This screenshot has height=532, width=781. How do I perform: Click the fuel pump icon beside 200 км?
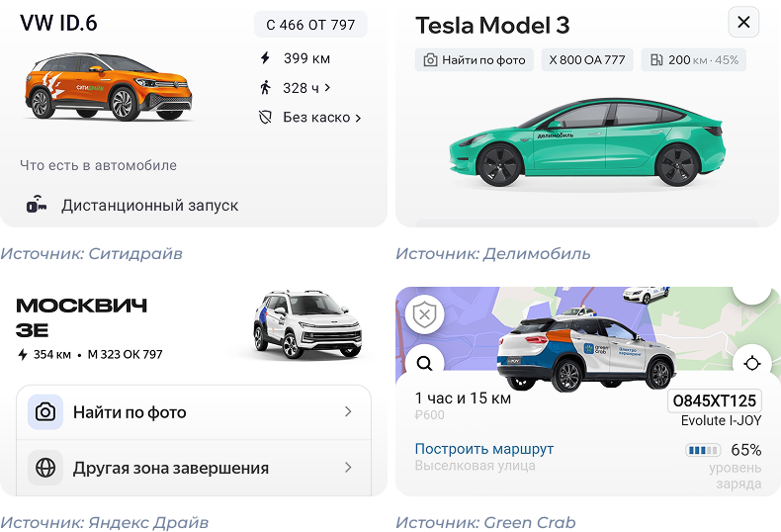click(655, 60)
